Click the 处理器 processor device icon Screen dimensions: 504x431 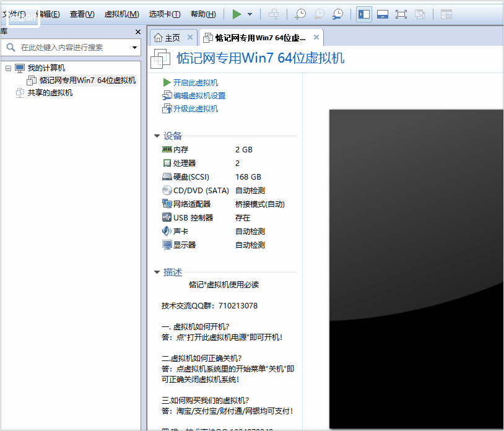coord(167,163)
